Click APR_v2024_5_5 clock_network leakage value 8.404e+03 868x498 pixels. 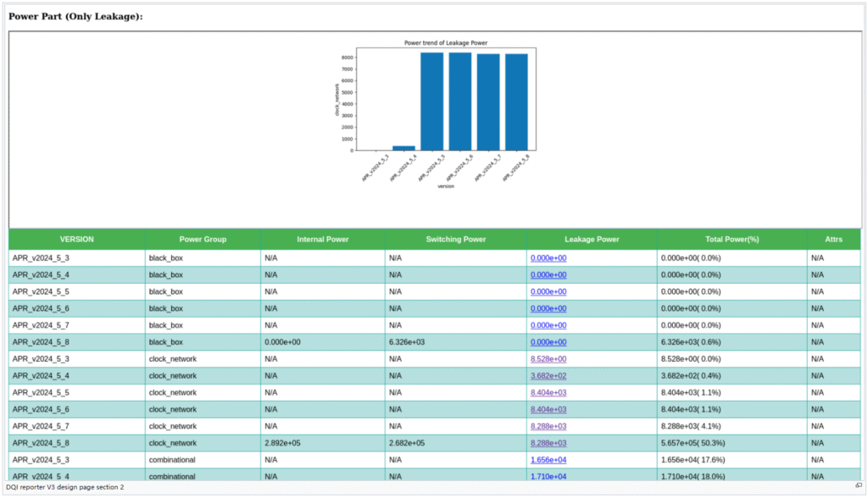pos(548,393)
